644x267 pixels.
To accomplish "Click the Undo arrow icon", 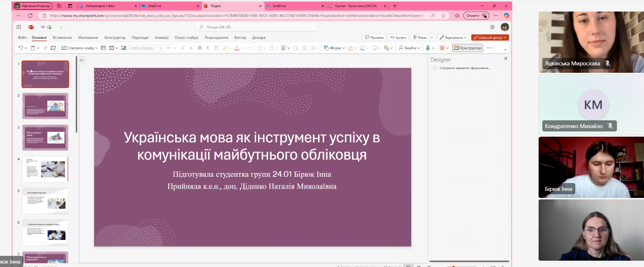I will click(x=21, y=48).
